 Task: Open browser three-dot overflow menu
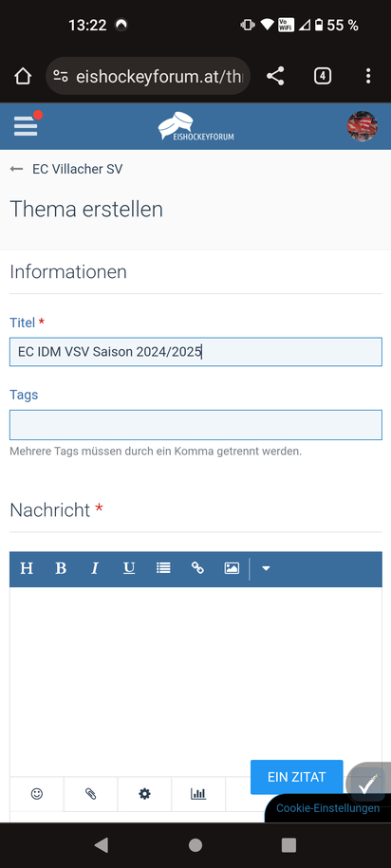pos(368,76)
